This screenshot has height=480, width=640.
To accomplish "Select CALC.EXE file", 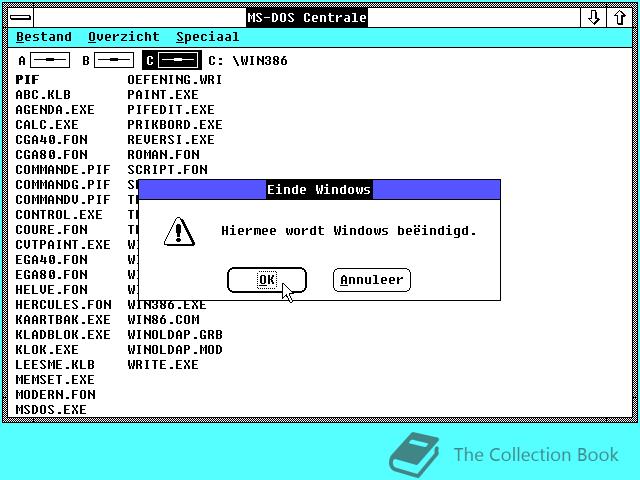I will 47,124.
